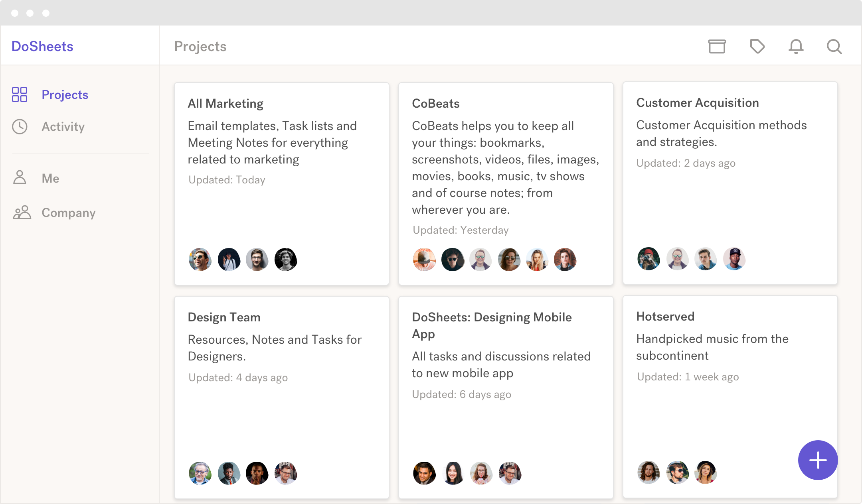Image resolution: width=862 pixels, height=504 pixels.
Task: Open the notifications bell icon
Action: point(796,46)
